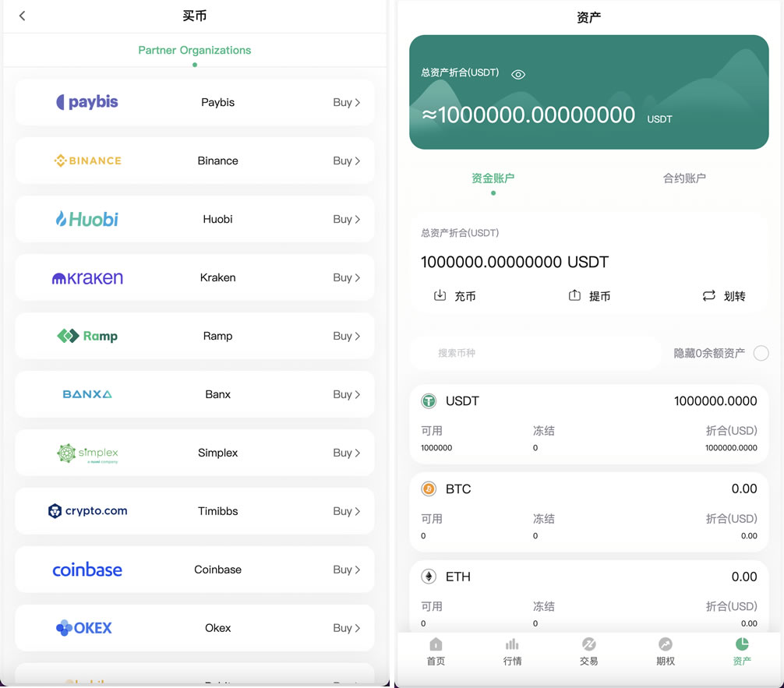Open the options (期权) bottom tab

click(665, 651)
